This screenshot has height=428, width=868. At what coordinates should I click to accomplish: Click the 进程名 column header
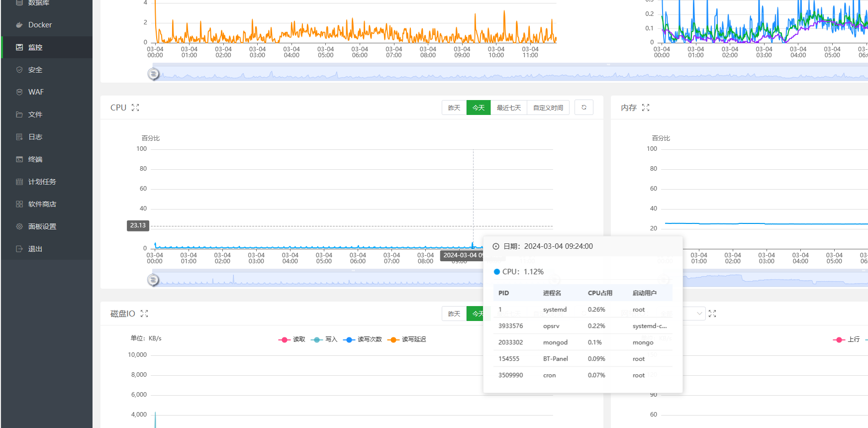(x=552, y=293)
